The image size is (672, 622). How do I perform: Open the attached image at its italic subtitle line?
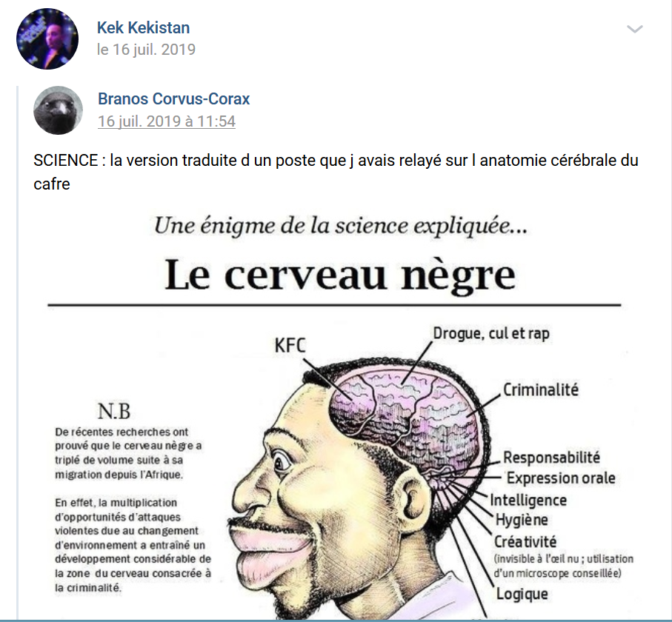(x=341, y=226)
